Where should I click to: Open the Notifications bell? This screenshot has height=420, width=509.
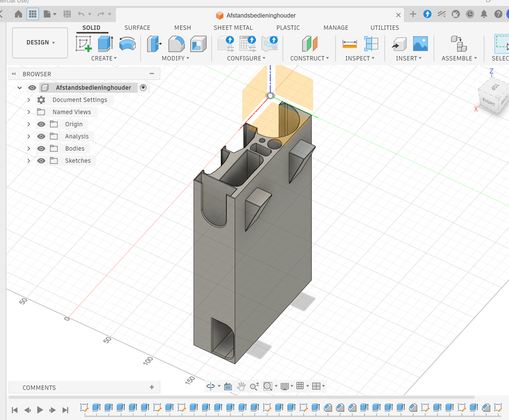click(484, 14)
